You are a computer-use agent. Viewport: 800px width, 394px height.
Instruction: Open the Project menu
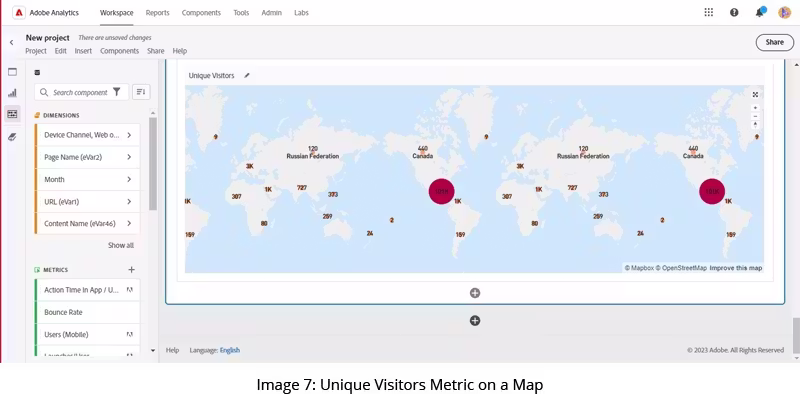36,51
